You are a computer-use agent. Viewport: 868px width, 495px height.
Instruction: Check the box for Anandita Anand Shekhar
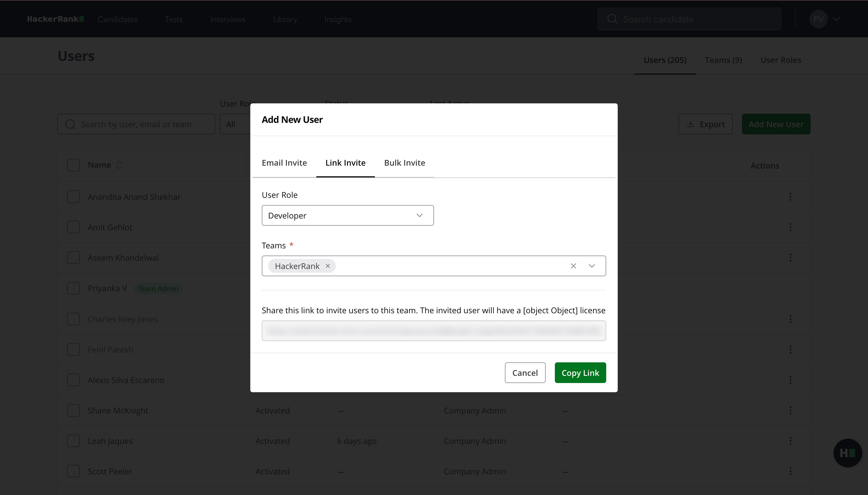[x=73, y=197]
